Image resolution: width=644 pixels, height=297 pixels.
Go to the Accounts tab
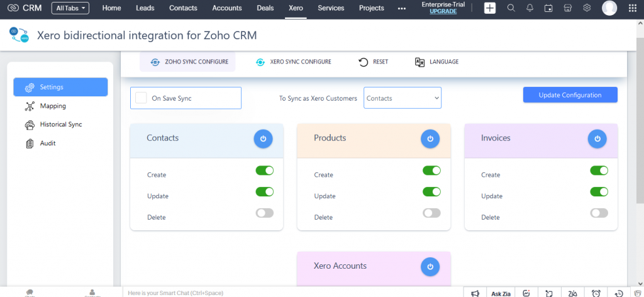227,8
